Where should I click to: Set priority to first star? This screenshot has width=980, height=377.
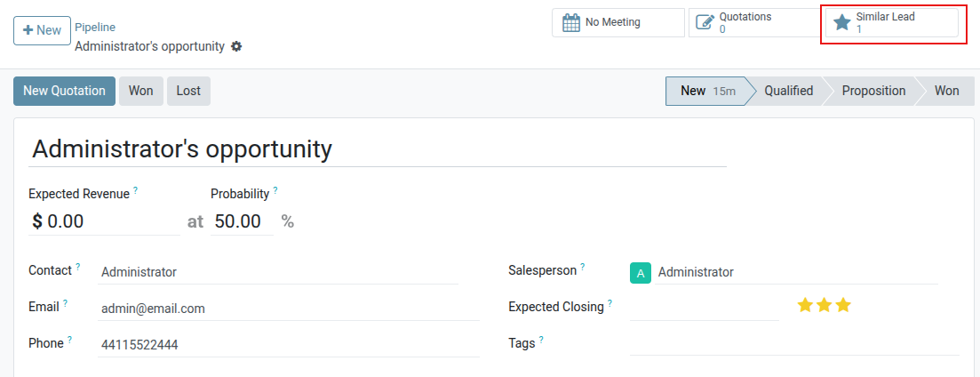[805, 305]
